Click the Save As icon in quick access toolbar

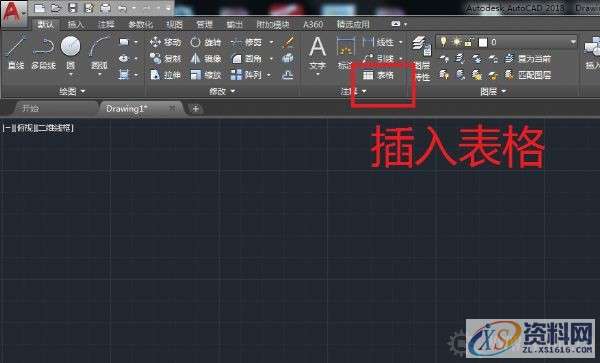[89, 8]
